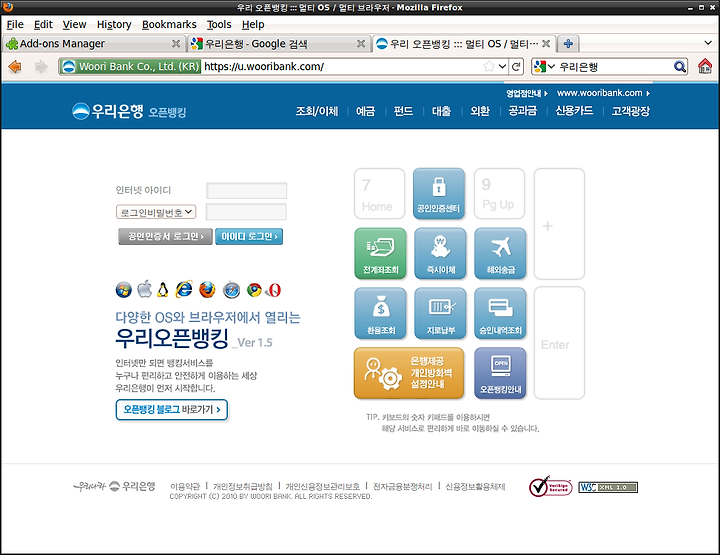Screen dimensions: 720x555
Task: Click the VeriSign Secured seal
Action: tap(550, 487)
